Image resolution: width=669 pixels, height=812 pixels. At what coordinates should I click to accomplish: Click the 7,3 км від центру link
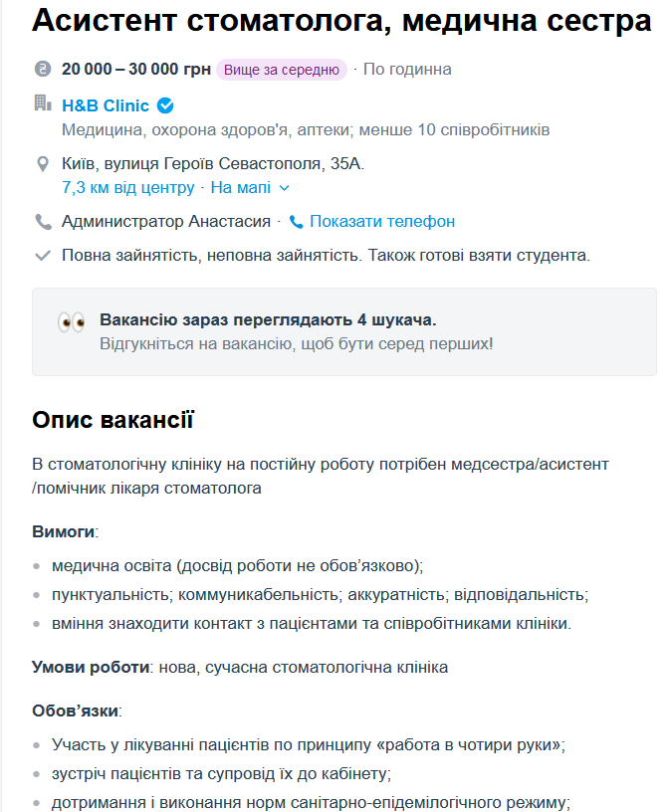pyautogui.click(x=128, y=187)
